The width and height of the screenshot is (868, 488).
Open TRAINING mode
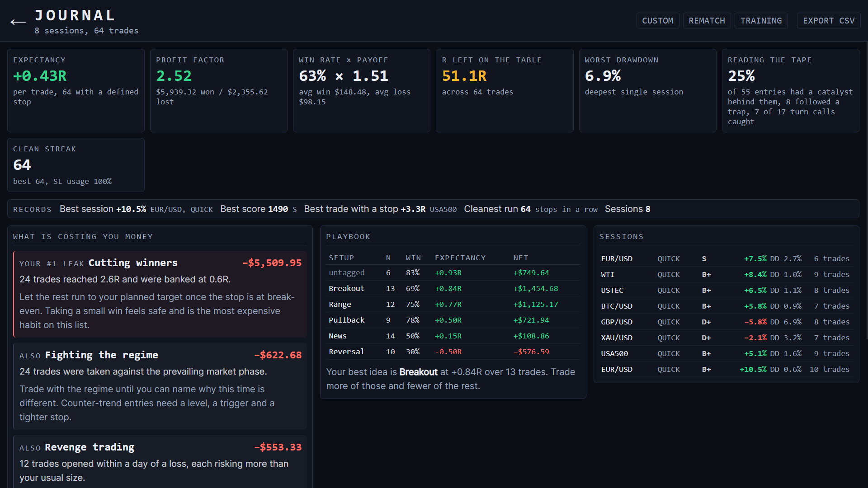(x=761, y=21)
